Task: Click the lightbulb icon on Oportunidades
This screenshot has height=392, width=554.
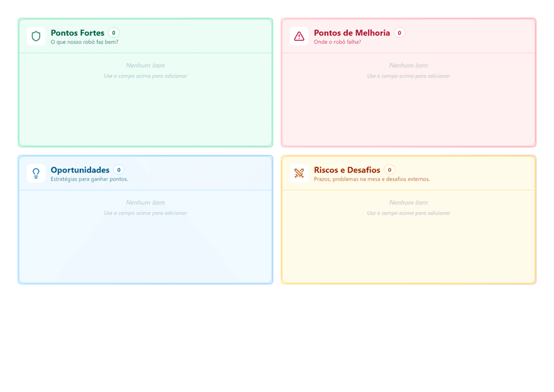Action: [x=35, y=173]
